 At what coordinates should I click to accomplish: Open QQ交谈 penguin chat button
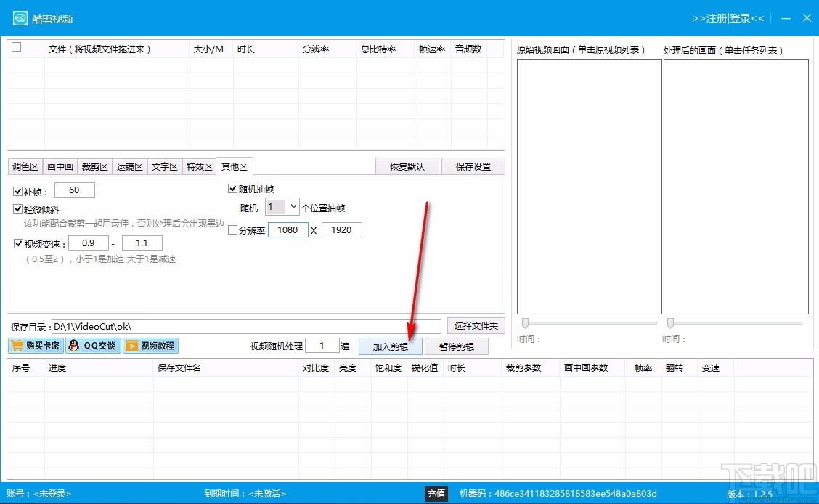tap(93, 346)
